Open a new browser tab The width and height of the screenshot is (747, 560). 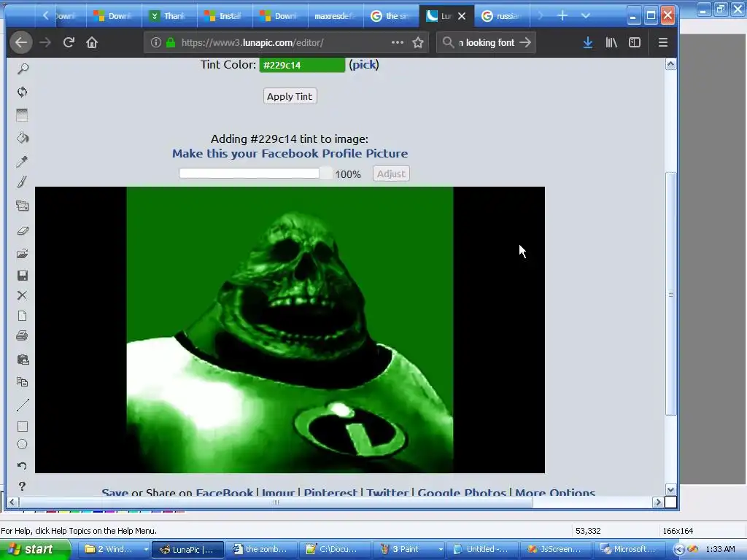(562, 16)
